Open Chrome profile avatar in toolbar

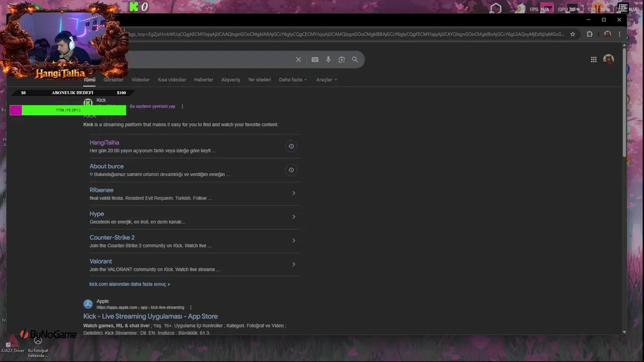607,34
